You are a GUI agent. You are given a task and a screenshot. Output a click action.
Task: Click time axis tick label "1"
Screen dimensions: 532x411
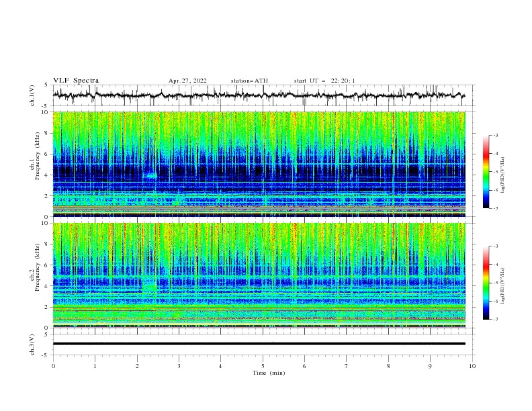(95, 366)
